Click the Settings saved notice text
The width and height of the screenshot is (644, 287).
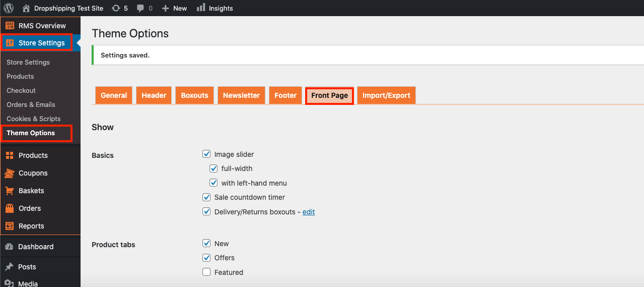click(x=125, y=55)
